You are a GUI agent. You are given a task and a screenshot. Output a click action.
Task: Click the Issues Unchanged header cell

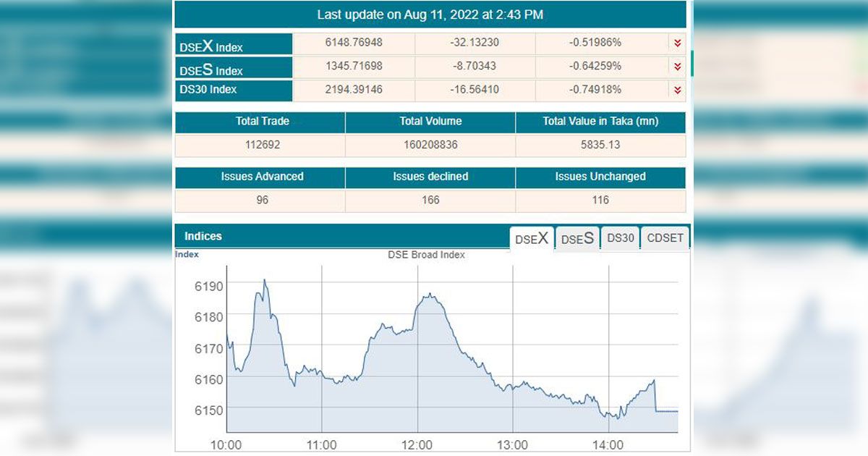pyautogui.click(x=600, y=177)
